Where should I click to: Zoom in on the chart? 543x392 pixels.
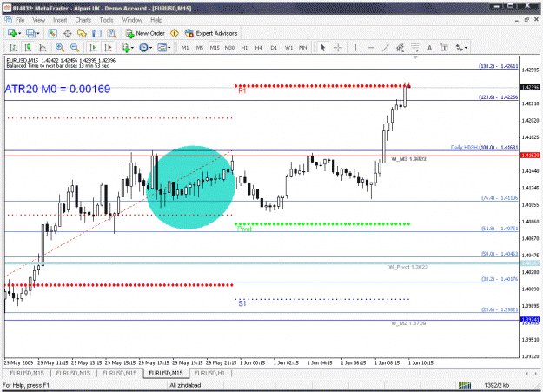pyautogui.click(x=60, y=48)
